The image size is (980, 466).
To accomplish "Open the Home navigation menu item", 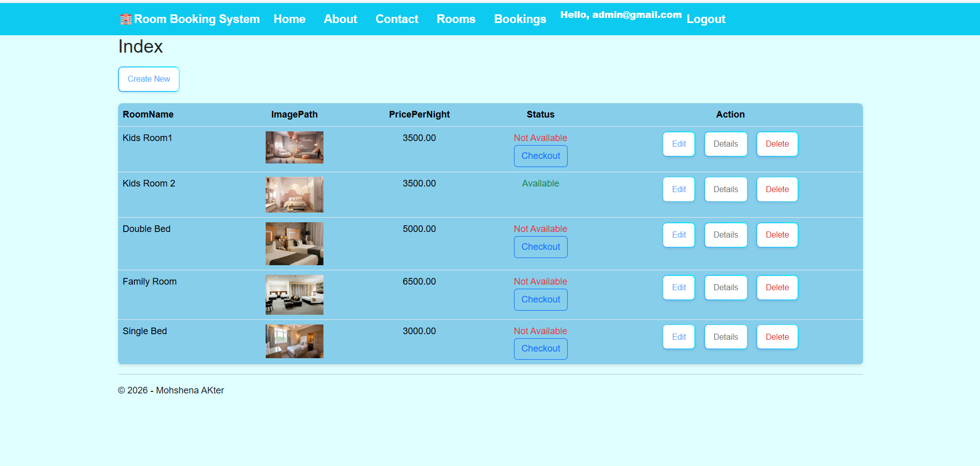I will coord(289,19).
